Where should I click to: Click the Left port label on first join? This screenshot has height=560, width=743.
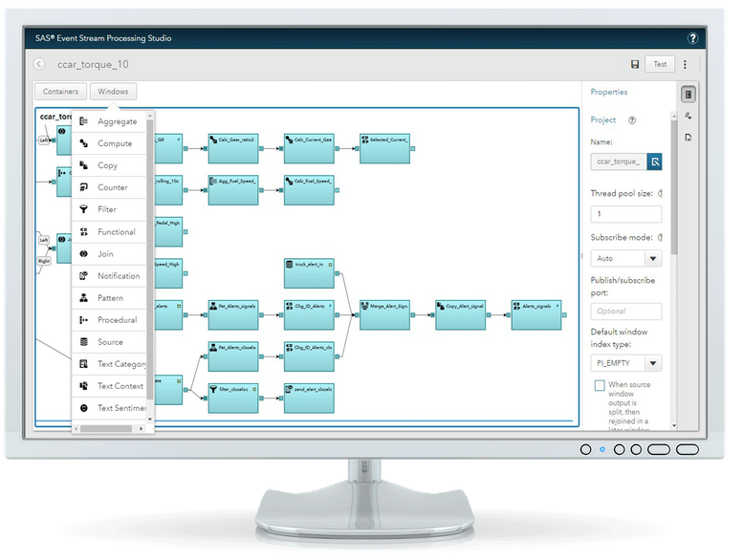[44, 140]
